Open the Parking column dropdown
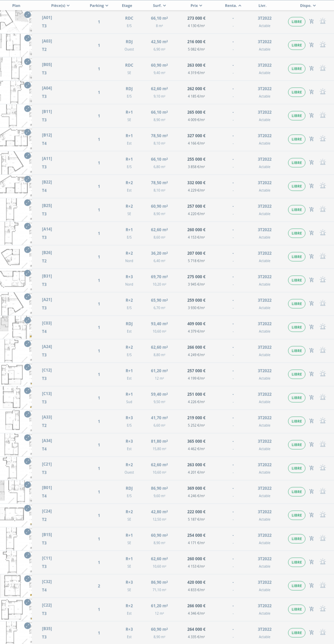 coord(99,6)
